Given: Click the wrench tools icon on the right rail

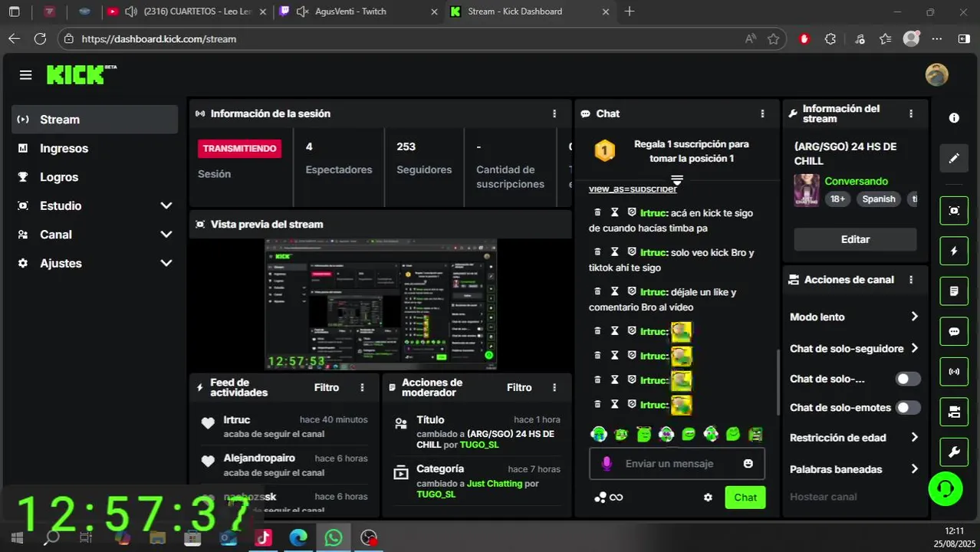Looking at the screenshot, I should [954, 452].
